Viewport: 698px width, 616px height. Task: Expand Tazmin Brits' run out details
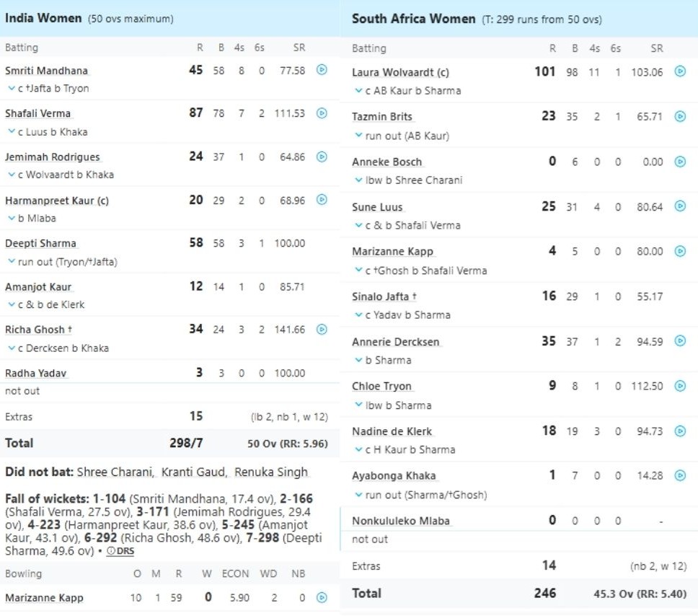[x=358, y=136]
